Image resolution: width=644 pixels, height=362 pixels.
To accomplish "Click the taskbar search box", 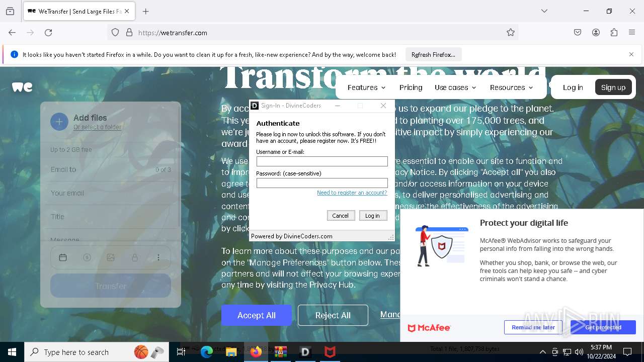I will [97, 352].
